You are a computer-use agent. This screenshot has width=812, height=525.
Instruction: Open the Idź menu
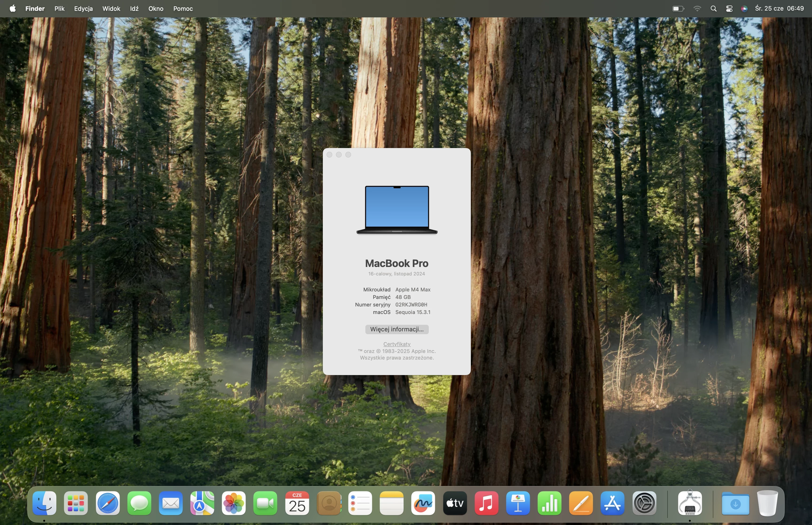pos(134,8)
